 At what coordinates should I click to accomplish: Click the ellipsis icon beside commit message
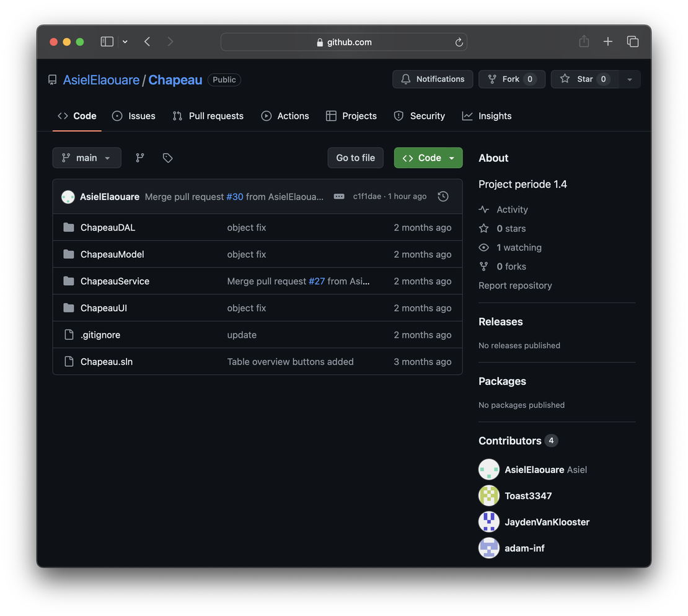pyautogui.click(x=338, y=196)
